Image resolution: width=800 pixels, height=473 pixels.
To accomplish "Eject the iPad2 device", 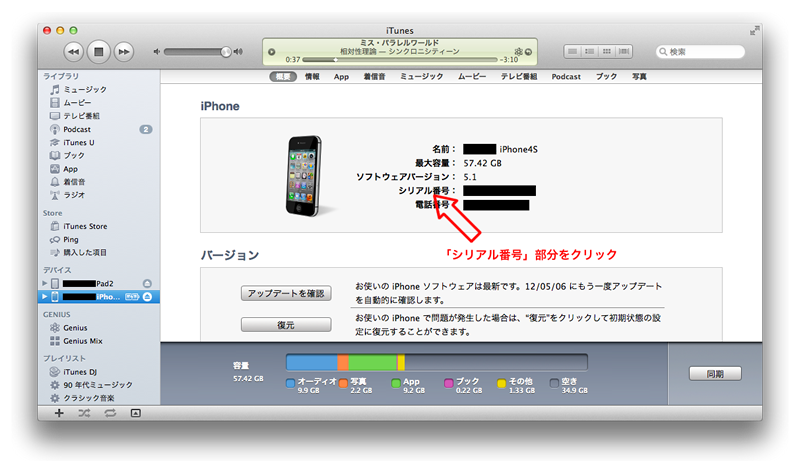I will coord(147,283).
